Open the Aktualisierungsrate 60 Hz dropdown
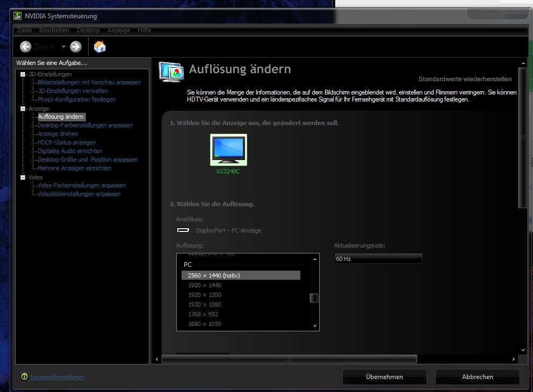Viewport: 533px width, 392px height. click(378, 259)
